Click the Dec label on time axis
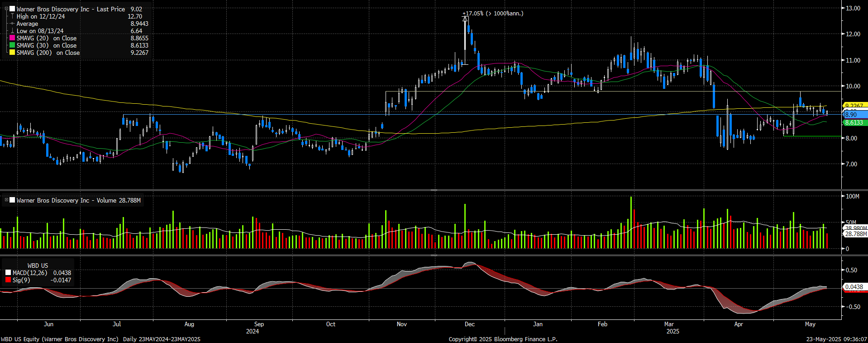 click(470, 324)
